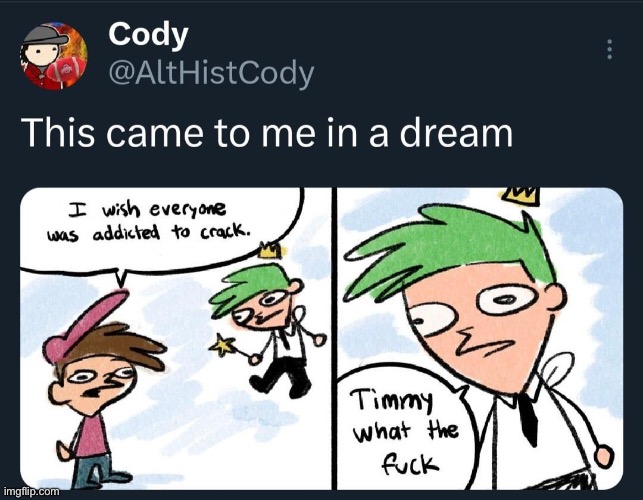This screenshot has height=500, width=643.
Task: Open the display name Cody
Action: pos(148,35)
